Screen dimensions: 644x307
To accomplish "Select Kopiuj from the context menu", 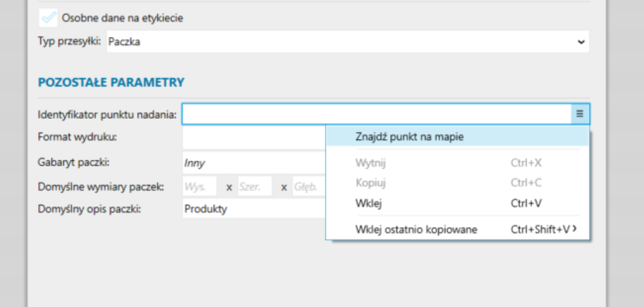I will pyautogui.click(x=370, y=183).
